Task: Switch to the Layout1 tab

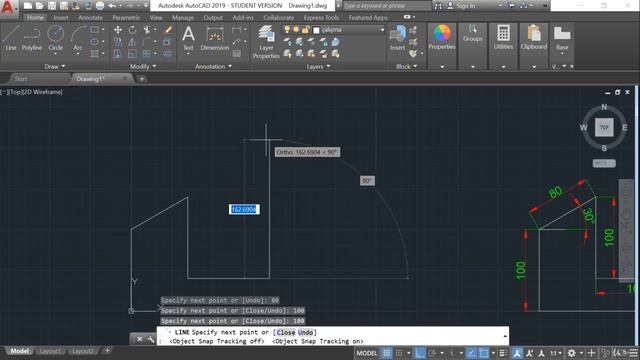Action: click(50, 351)
